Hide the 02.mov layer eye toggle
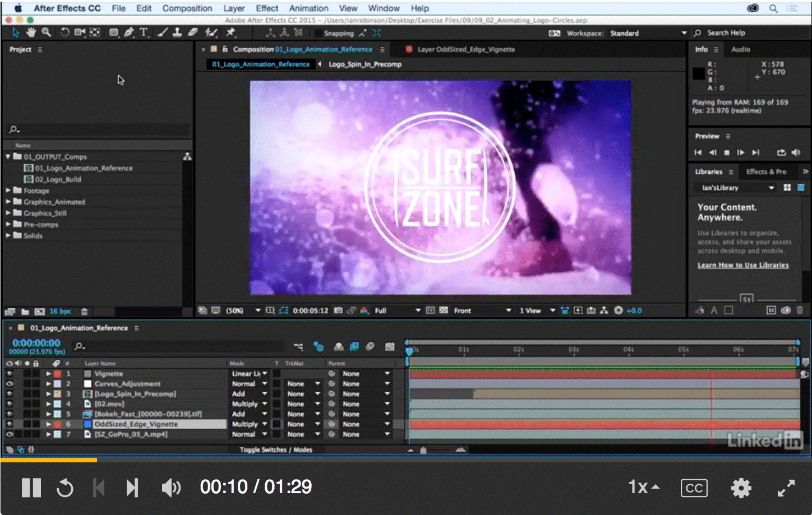 10,404
